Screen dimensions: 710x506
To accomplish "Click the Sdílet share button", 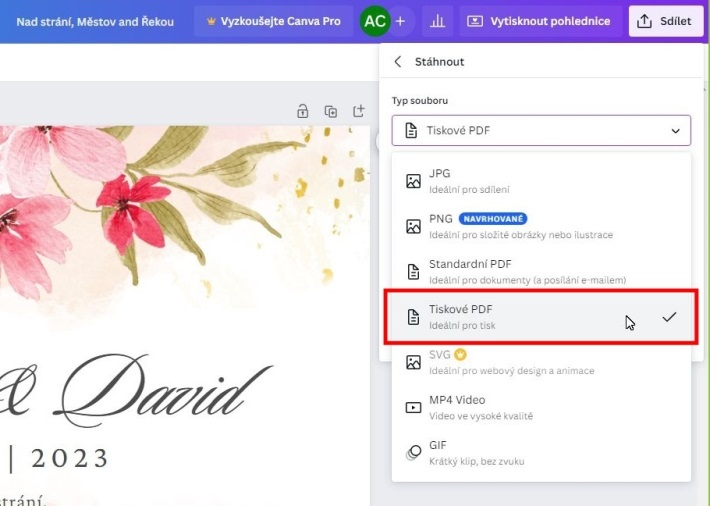I will tap(666, 21).
